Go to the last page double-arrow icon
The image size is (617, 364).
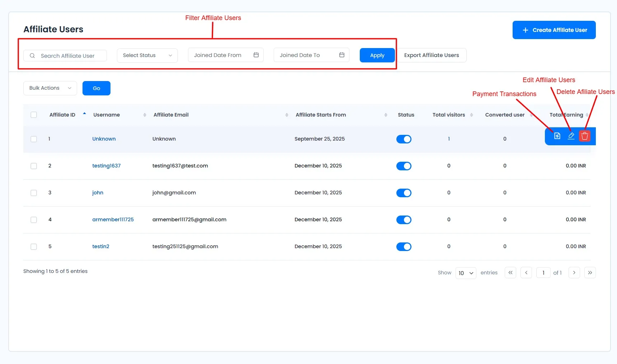pos(590,273)
